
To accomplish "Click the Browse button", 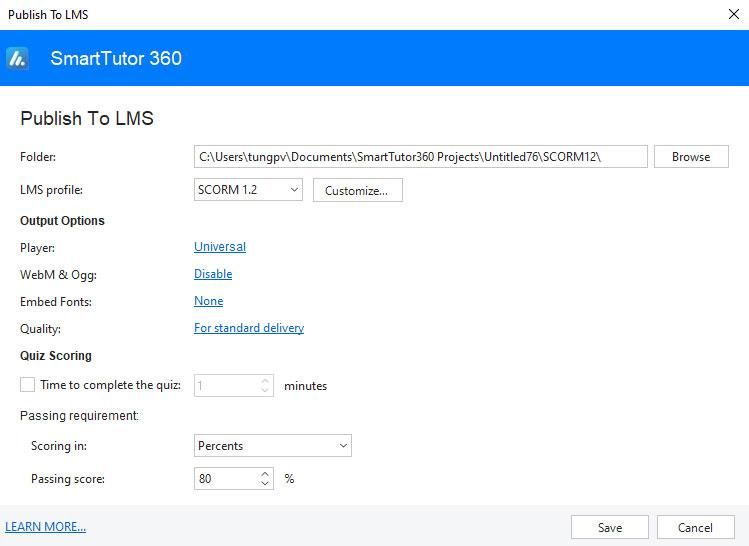I will (691, 157).
